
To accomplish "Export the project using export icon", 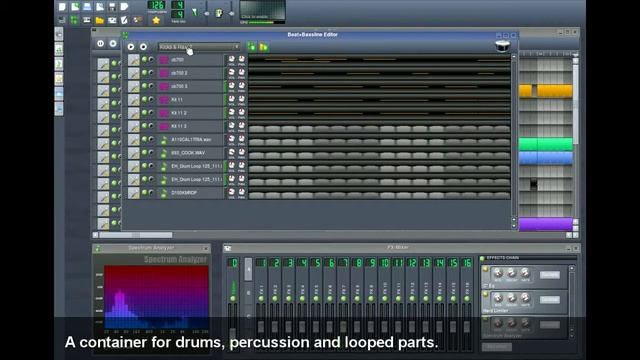I will click(124, 7).
